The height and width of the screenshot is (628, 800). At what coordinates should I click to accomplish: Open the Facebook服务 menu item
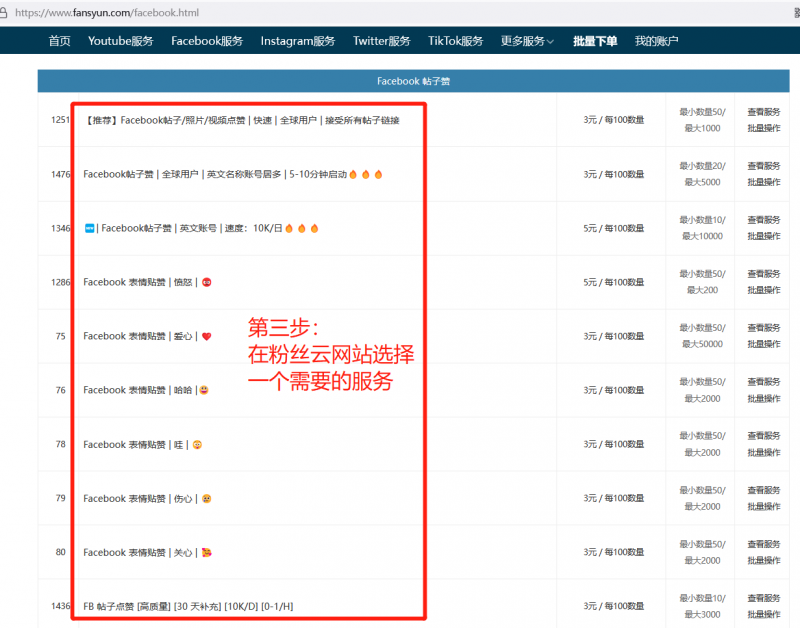(x=207, y=41)
